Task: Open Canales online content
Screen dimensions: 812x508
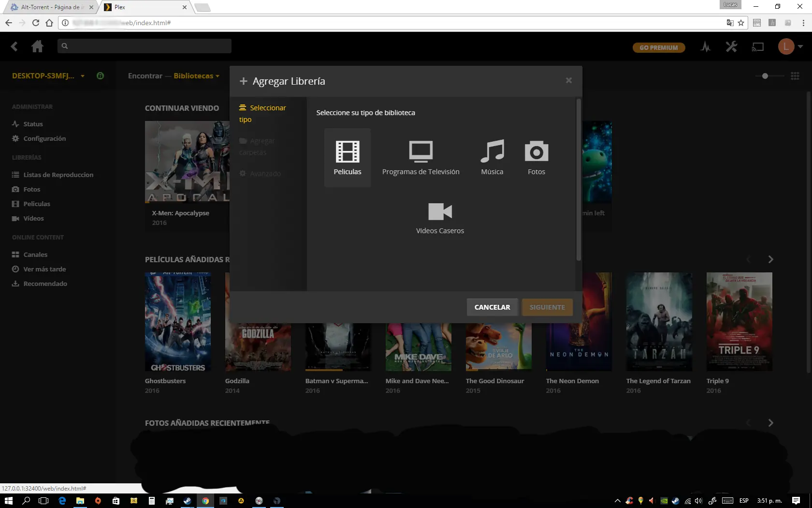Action: 29,254
